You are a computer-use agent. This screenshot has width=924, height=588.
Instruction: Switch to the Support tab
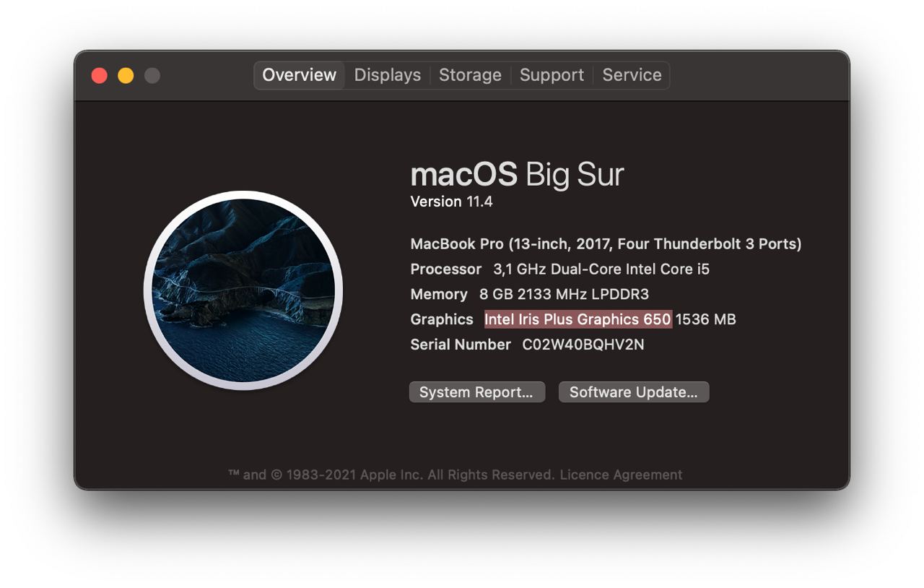(552, 75)
